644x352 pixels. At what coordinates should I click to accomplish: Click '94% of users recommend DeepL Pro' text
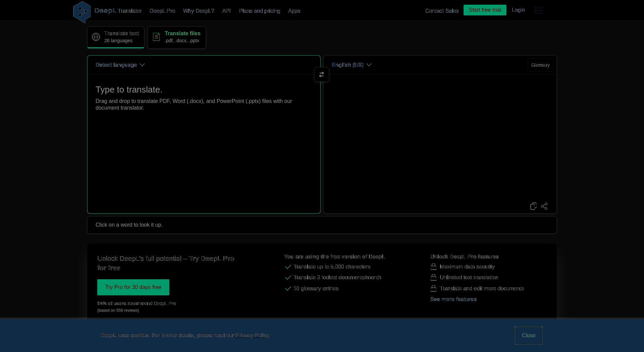[x=137, y=303]
